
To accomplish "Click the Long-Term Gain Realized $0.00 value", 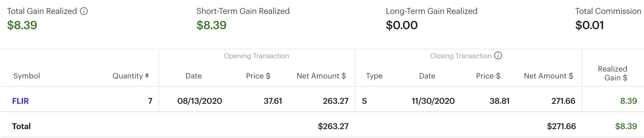I will (402, 25).
